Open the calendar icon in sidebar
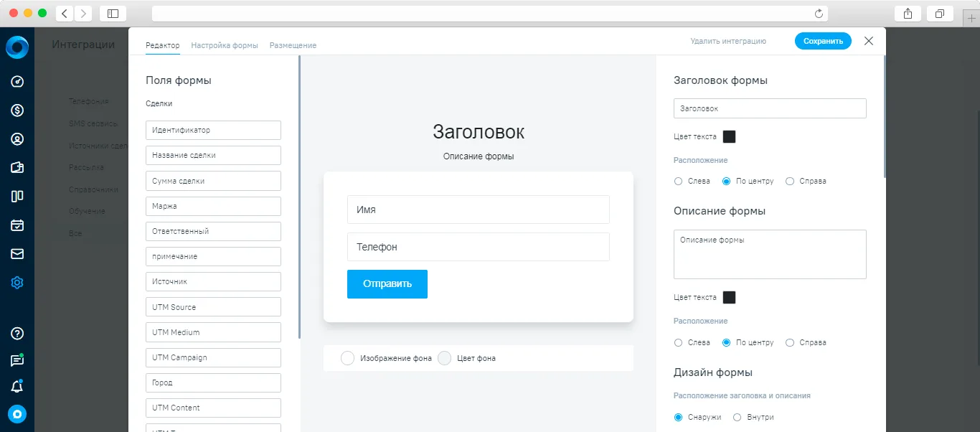Screen dimensions: 980x432 17,225
